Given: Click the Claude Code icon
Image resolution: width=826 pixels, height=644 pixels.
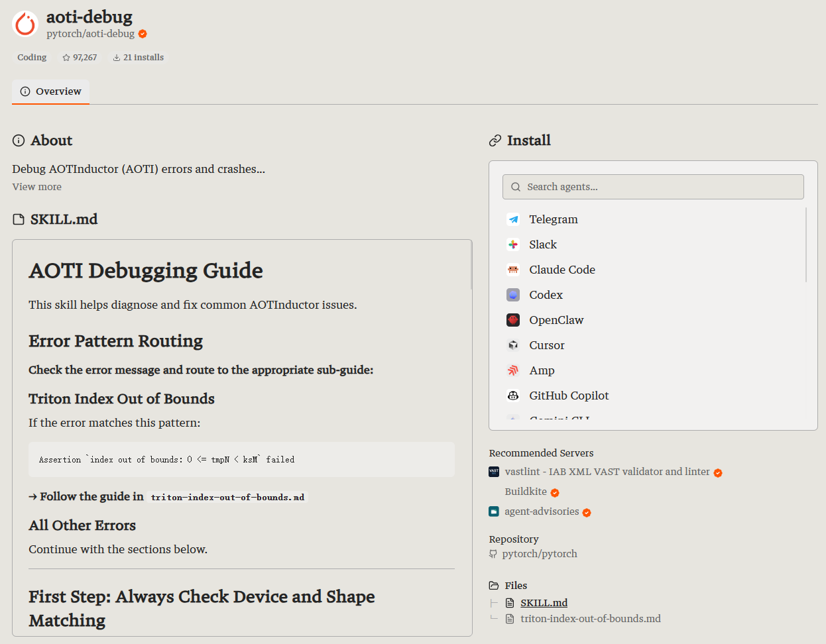Looking at the screenshot, I should 513,270.
